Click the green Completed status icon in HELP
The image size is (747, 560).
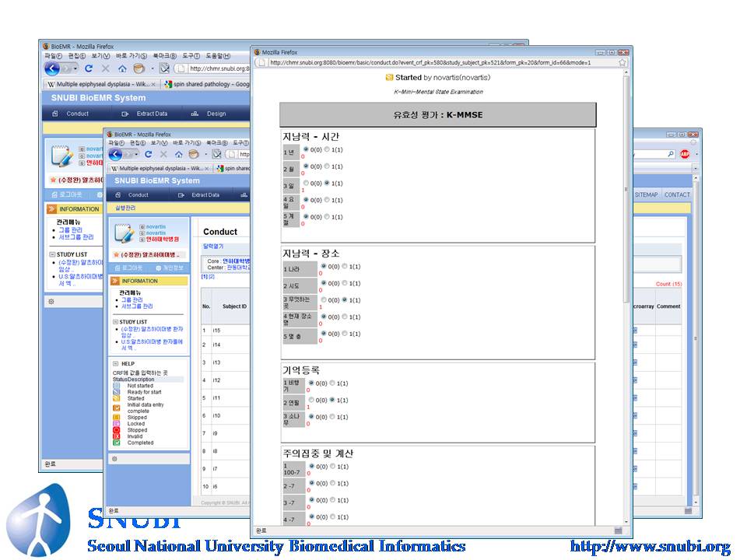click(x=116, y=443)
